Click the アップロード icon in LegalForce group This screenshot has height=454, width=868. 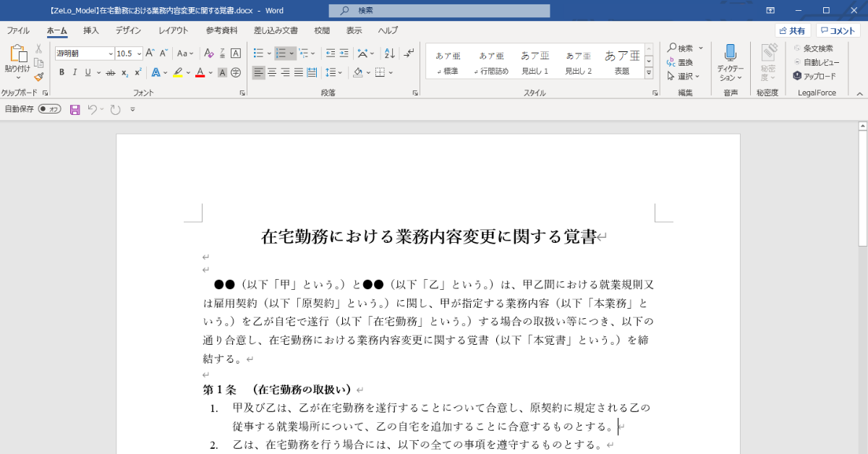[797, 75]
